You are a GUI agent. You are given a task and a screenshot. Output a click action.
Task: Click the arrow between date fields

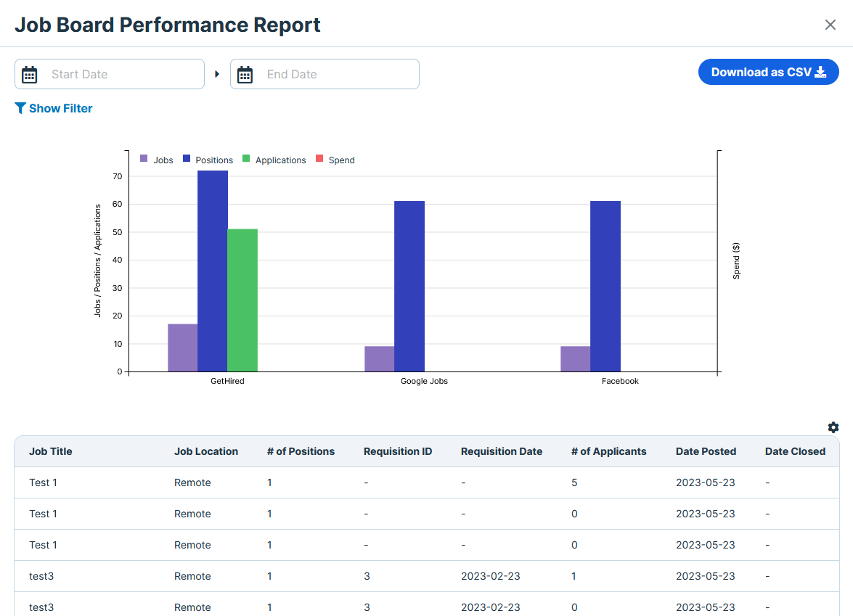pos(217,74)
